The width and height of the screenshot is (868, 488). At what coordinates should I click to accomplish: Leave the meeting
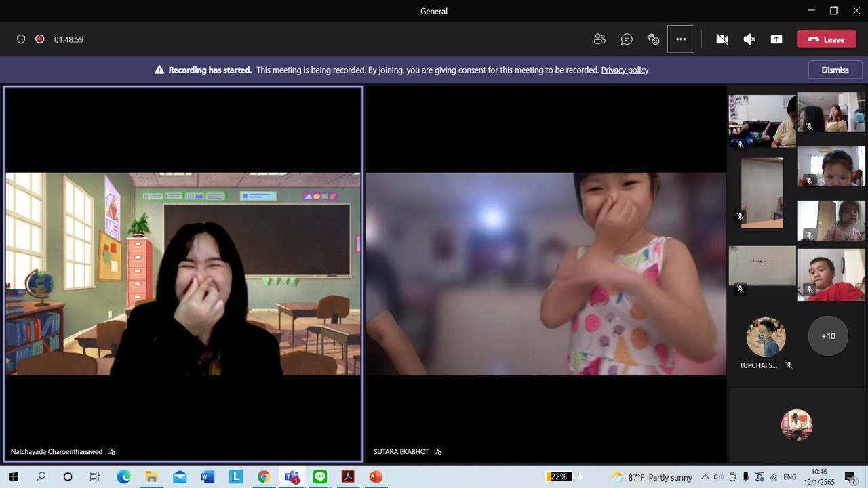point(827,39)
